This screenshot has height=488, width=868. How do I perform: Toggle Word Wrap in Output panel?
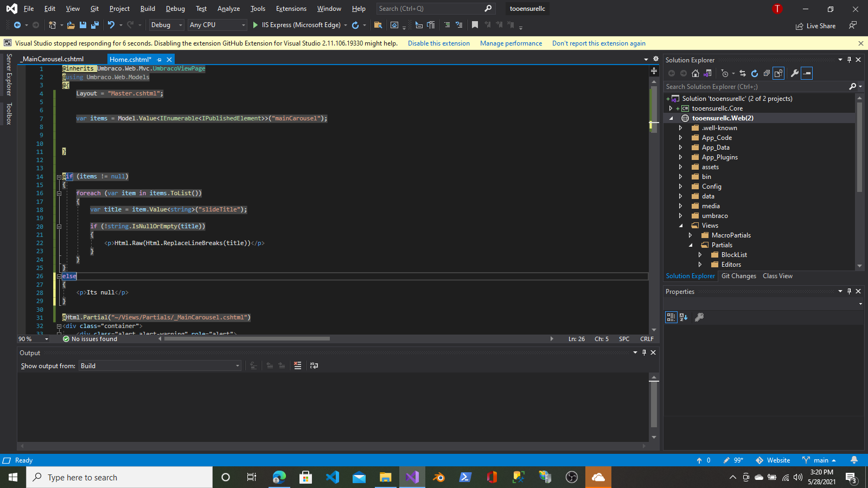(314, 365)
